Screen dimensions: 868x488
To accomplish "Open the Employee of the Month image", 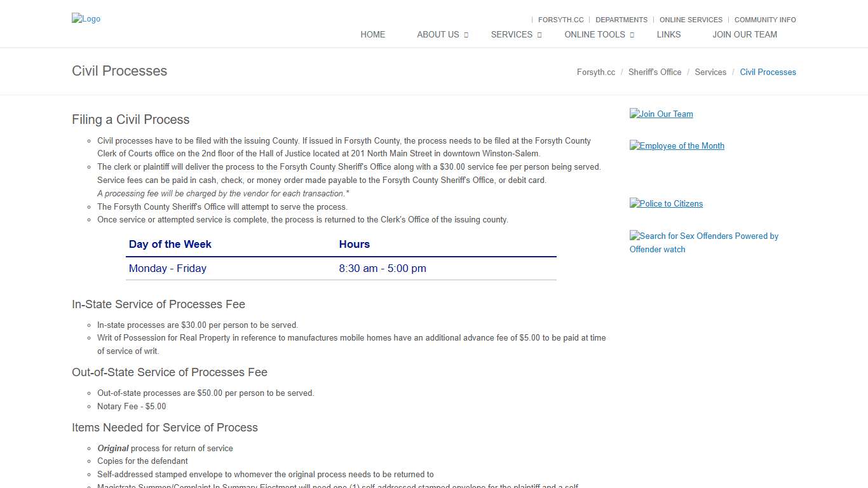I will tap(677, 146).
